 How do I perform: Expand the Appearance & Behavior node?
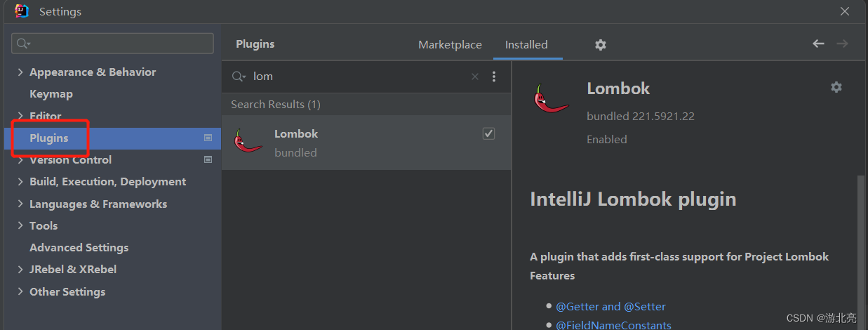coord(20,72)
